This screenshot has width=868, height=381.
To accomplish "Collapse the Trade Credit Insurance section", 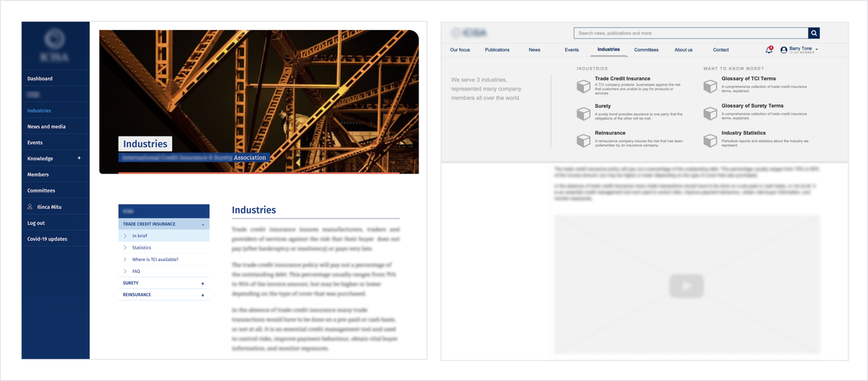I will click(x=203, y=225).
